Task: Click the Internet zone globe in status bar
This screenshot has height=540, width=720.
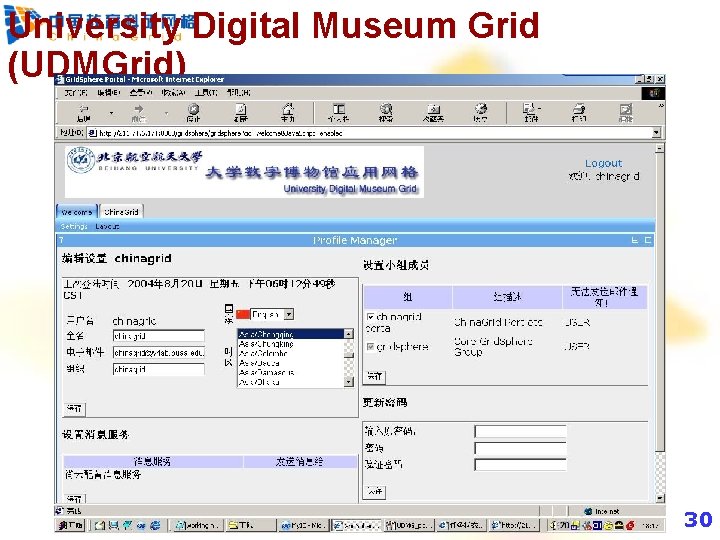Action: tap(588, 511)
